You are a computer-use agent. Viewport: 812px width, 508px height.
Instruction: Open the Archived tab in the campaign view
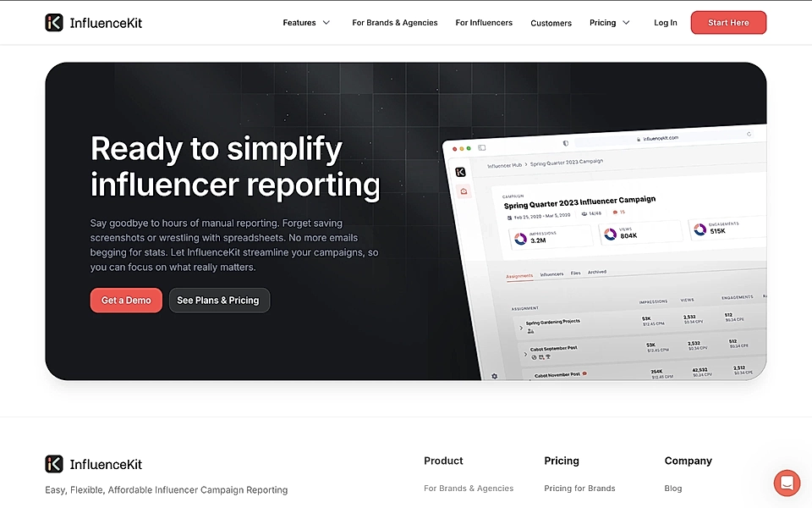[x=596, y=272]
